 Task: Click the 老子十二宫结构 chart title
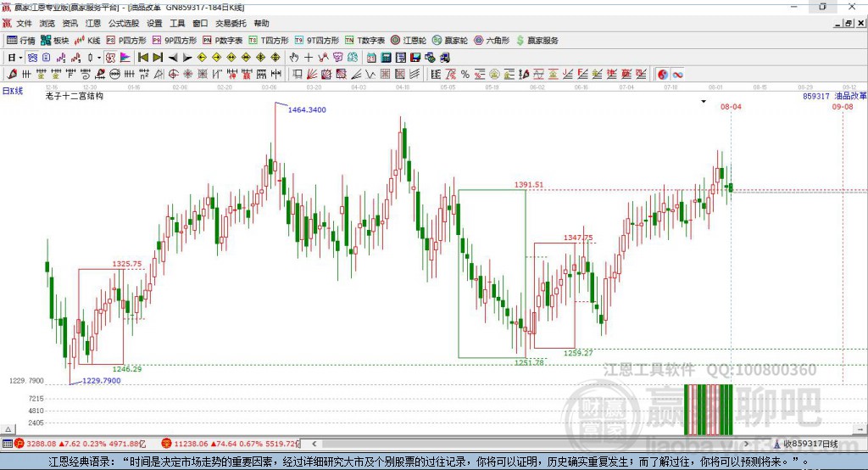pos(75,96)
